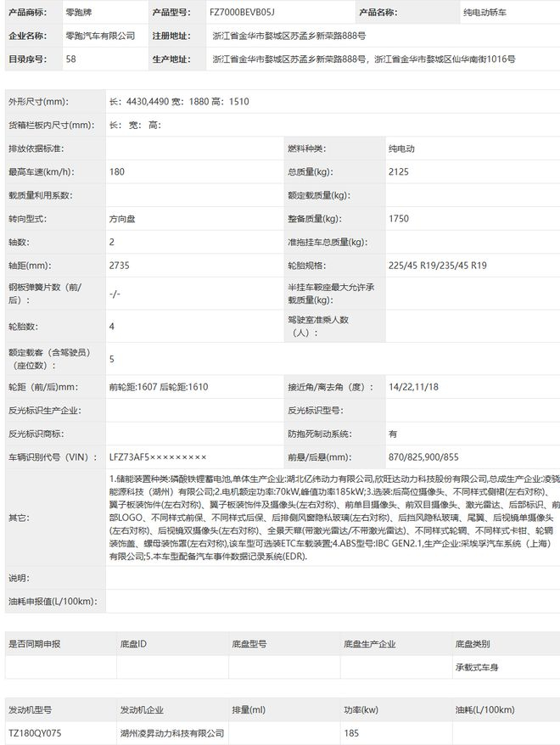This screenshot has width=560, height=745.
Task: Select catalog serial number 58
Action: pyautogui.click(x=70, y=59)
